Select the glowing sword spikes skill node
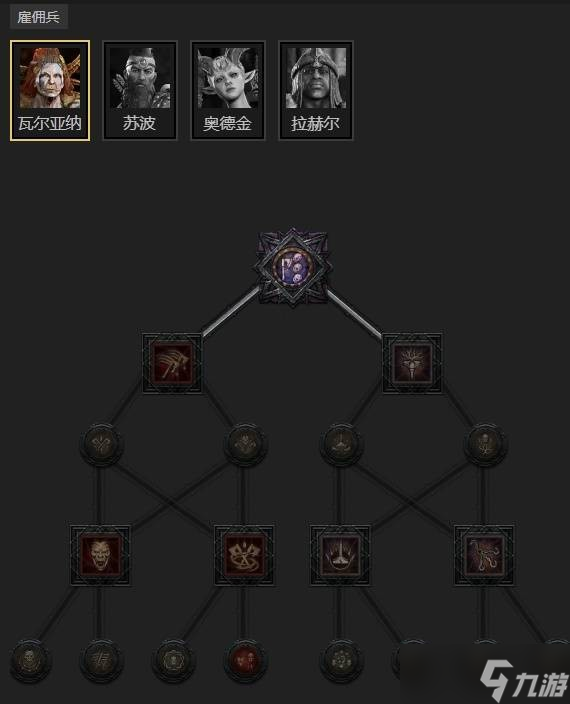This screenshot has height=704, width=570. point(340,555)
